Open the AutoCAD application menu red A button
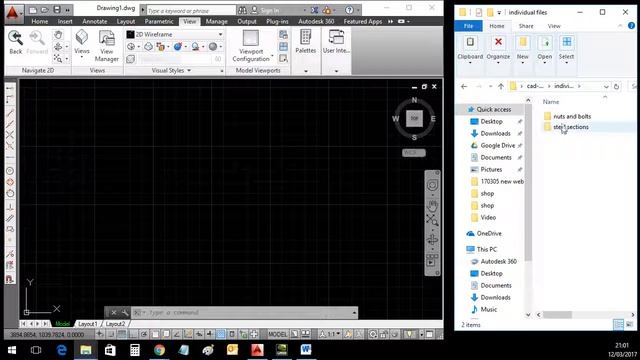Screen dimensions: 640x360 tap(13, 13)
